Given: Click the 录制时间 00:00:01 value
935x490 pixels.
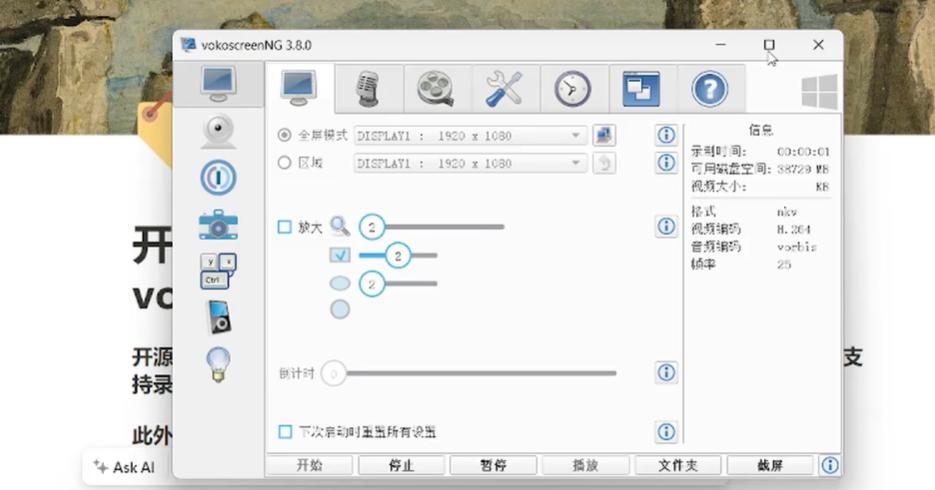Looking at the screenshot, I should pos(803,151).
